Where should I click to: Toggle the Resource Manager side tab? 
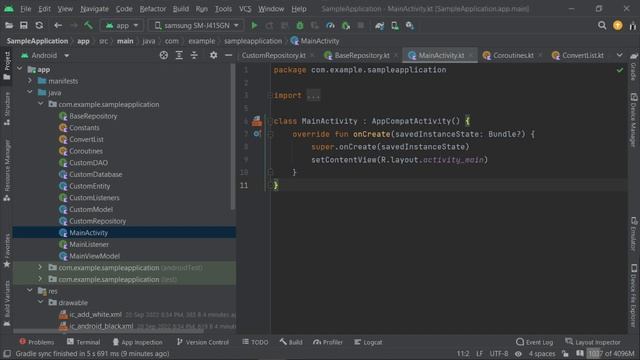point(7,171)
